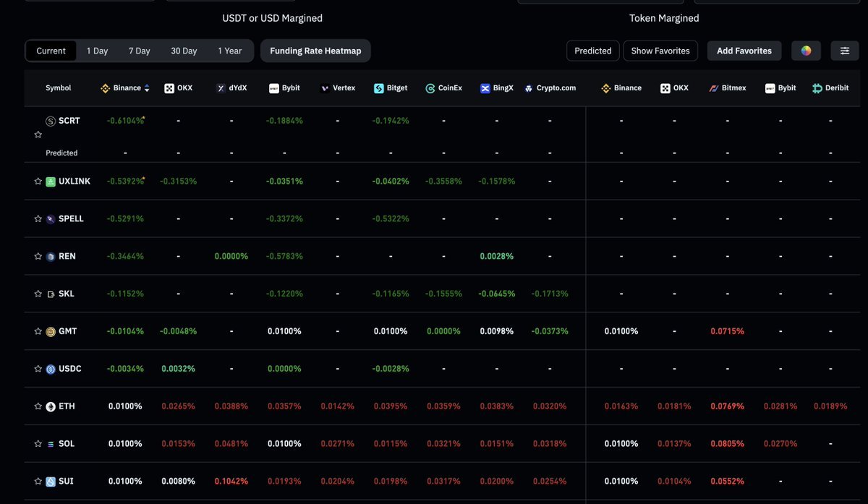Image resolution: width=868 pixels, height=504 pixels.
Task: Click the Show Favorites button
Action: tap(660, 51)
